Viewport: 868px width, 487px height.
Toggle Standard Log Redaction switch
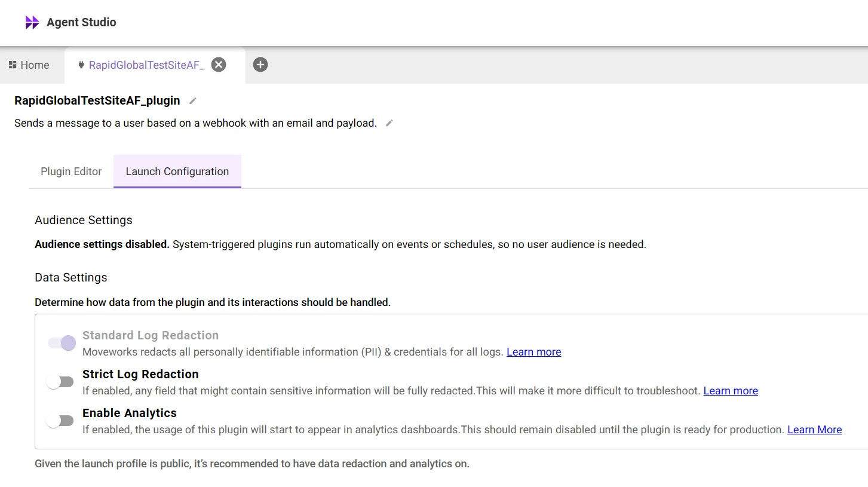pyautogui.click(x=62, y=343)
